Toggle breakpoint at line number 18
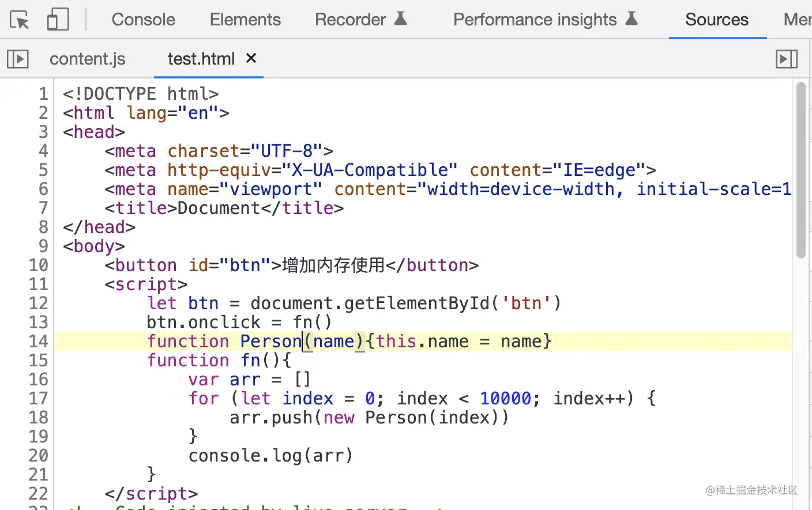Image resolution: width=812 pixels, height=510 pixels. (x=38, y=418)
